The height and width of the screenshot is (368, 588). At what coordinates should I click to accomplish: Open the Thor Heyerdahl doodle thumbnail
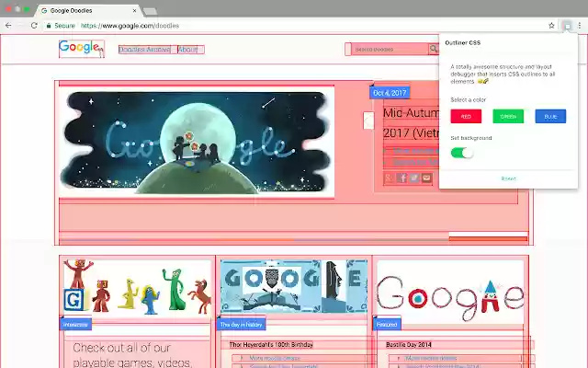pos(294,286)
